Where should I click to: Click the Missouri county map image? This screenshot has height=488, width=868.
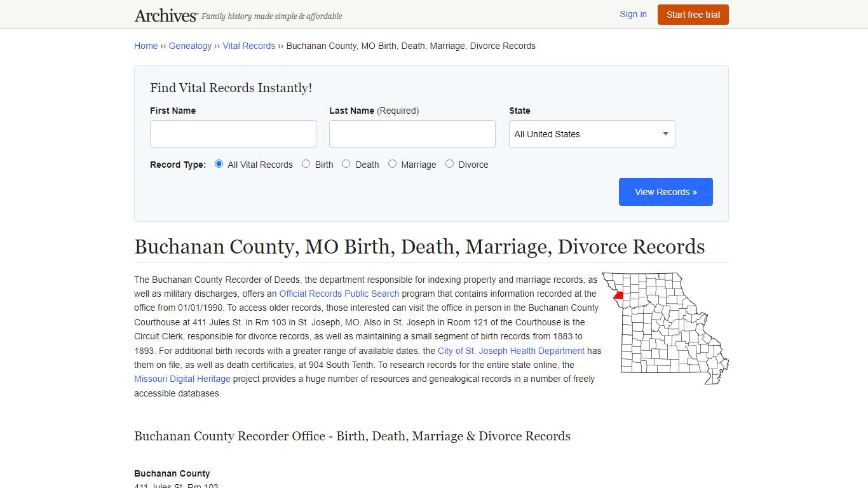click(x=665, y=328)
